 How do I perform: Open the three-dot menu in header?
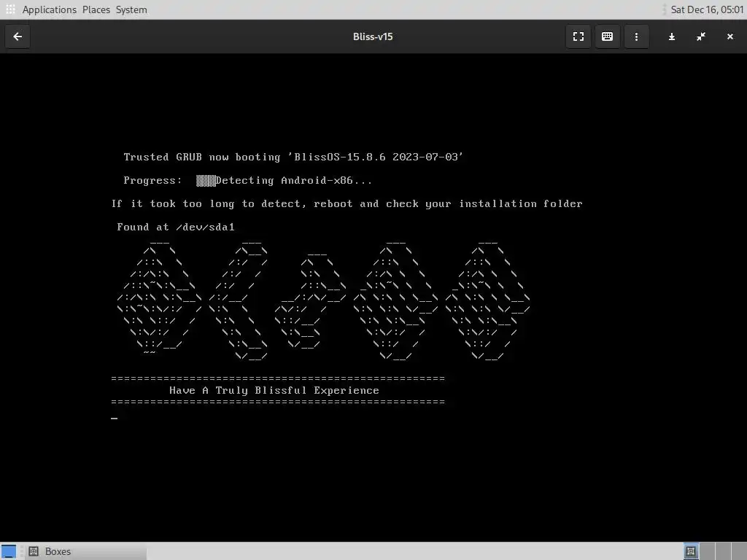[636, 36]
